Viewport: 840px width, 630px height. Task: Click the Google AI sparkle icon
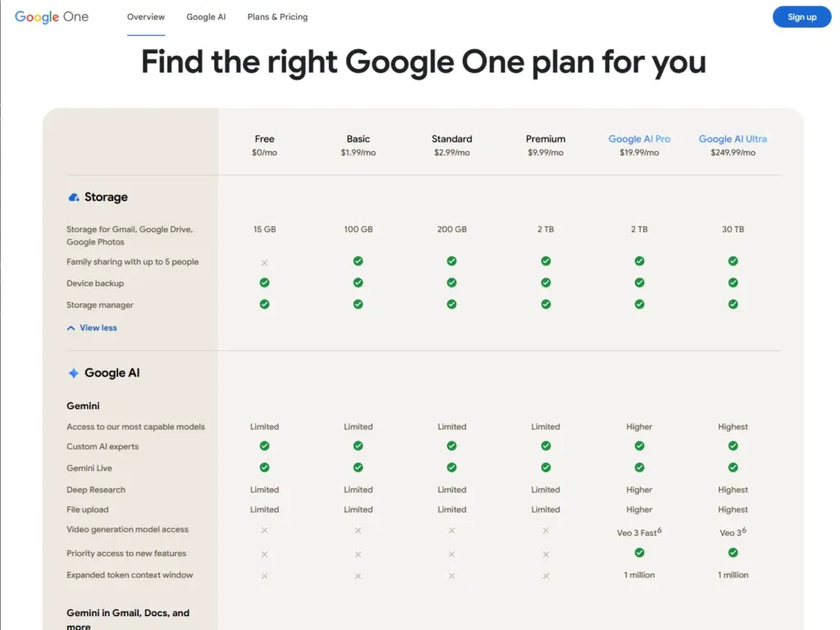click(74, 373)
